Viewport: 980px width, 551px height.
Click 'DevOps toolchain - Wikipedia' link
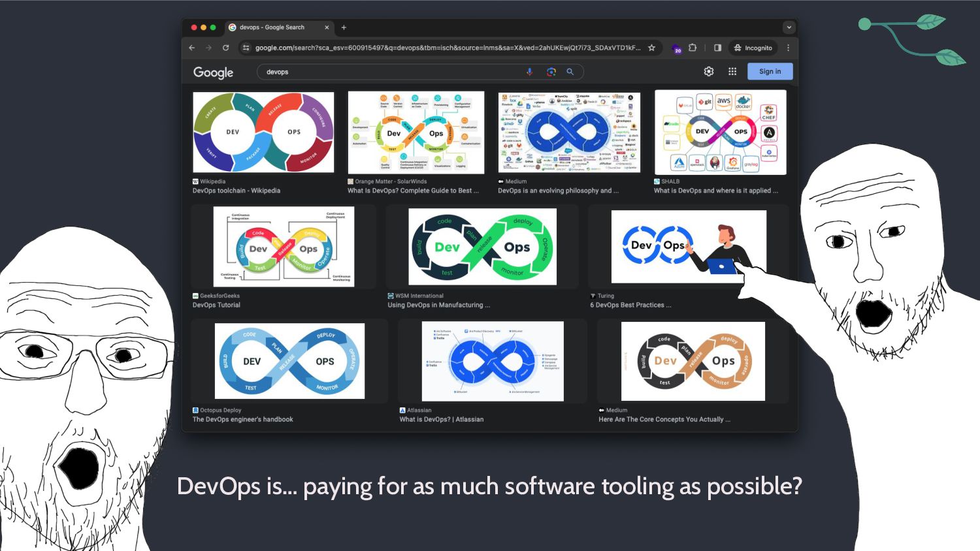click(x=237, y=191)
